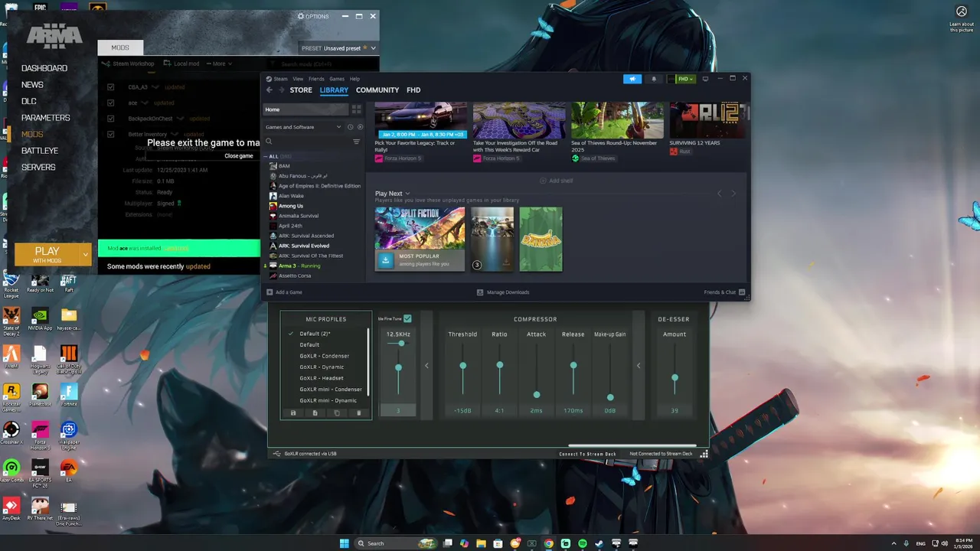Open the Steam Friends menu
The width and height of the screenshot is (980, 551).
coord(316,79)
